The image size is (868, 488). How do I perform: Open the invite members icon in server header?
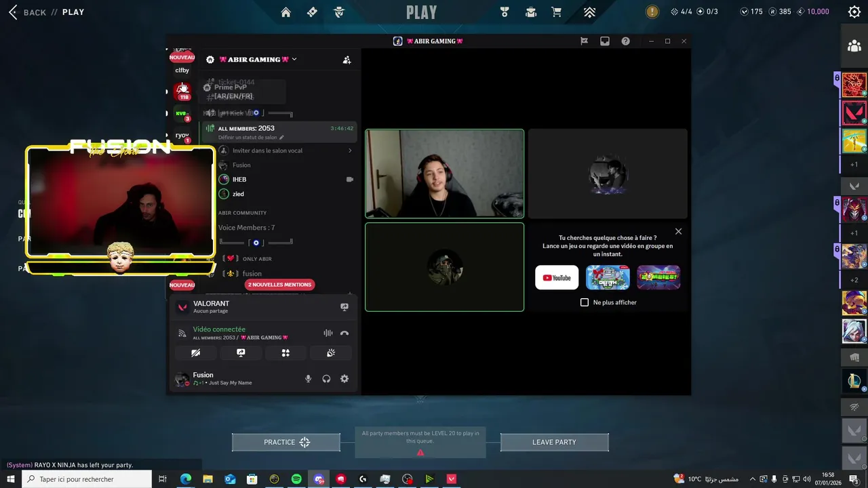[347, 60]
